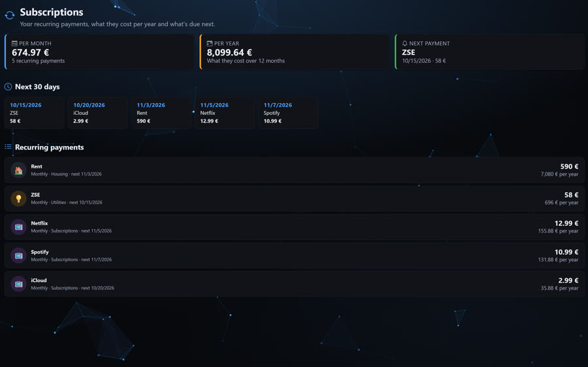Click the '5 recurring payments' caption
The image size is (588, 367).
39,61
